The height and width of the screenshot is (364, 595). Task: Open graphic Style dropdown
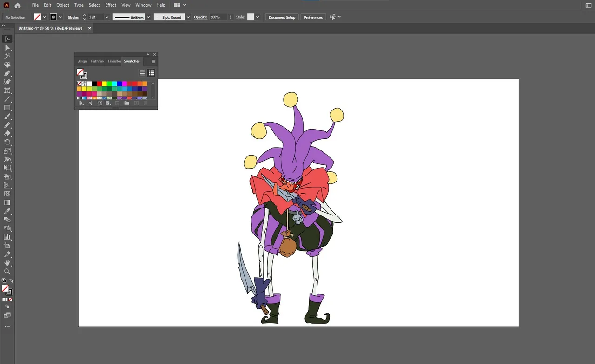coord(257,17)
